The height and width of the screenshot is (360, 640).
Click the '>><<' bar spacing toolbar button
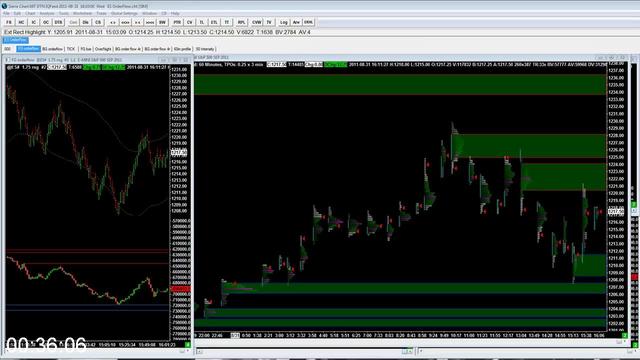coord(150,22)
